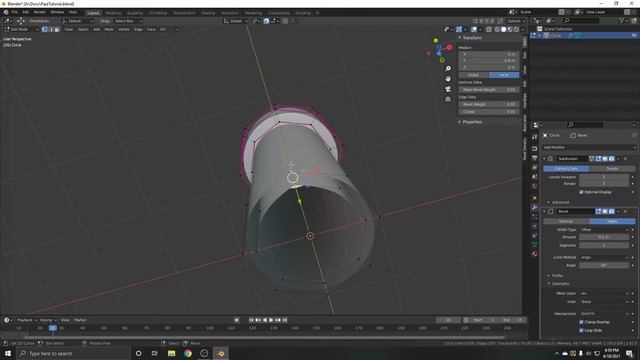The image size is (640, 360).
Task: Open the Modifier properties wrench tab
Action: coord(534,208)
